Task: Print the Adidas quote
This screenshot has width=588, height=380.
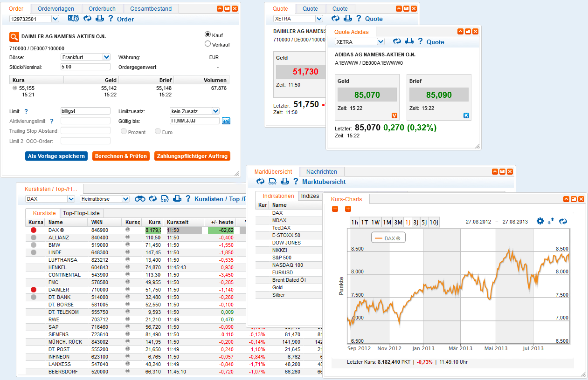Action: pos(409,41)
